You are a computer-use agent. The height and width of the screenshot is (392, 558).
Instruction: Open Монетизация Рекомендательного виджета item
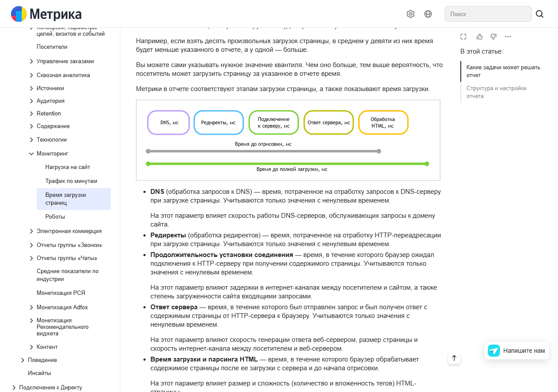click(x=62, y=327)
